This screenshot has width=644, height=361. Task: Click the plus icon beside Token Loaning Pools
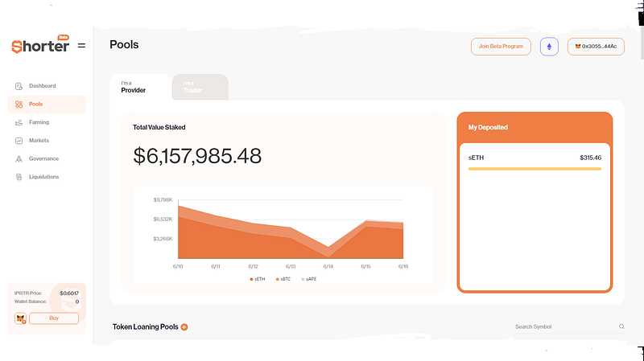184,327
